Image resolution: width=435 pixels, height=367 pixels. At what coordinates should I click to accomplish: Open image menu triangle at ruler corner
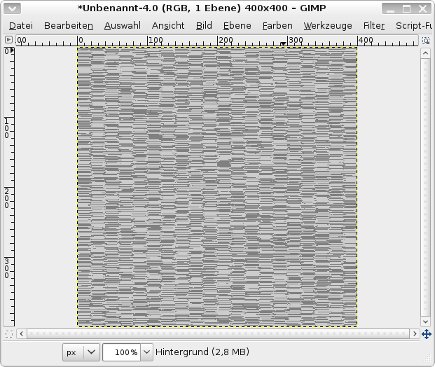pos(9,40)
